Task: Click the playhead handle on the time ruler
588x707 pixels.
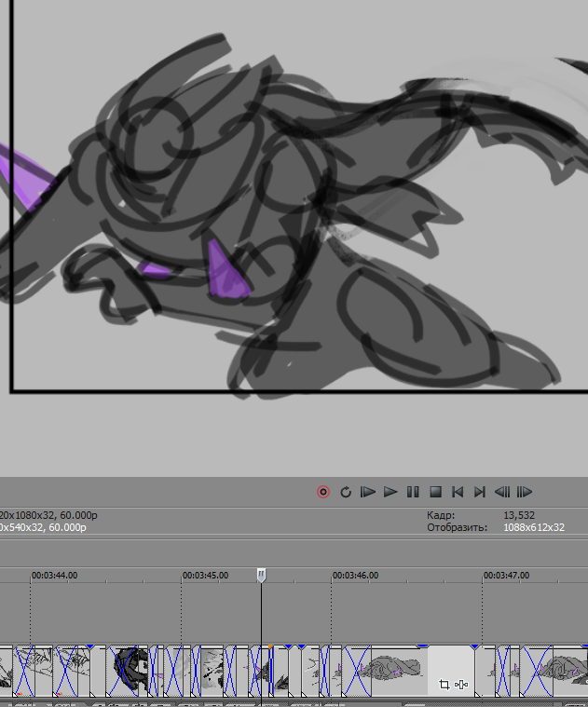Action: point(262,575)
